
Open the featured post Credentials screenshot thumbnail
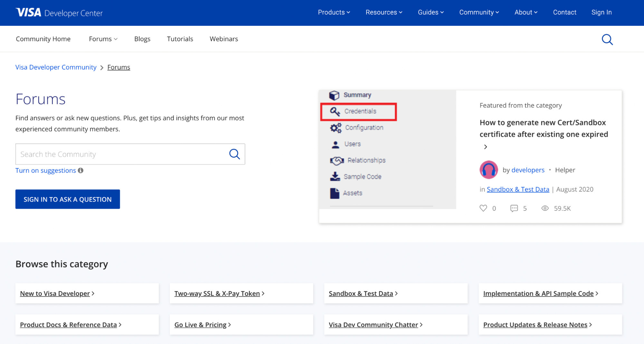(x=387, y=150)
